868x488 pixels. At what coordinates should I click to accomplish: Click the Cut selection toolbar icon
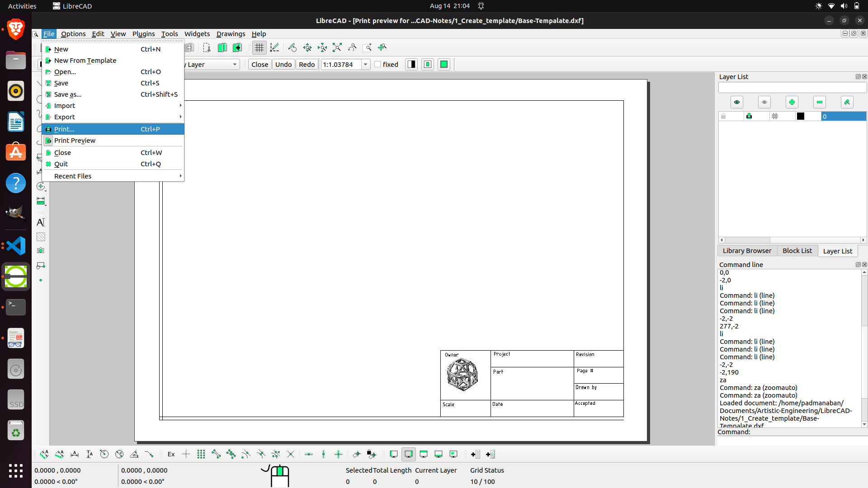pyautogui.click(x=207, y=47)
